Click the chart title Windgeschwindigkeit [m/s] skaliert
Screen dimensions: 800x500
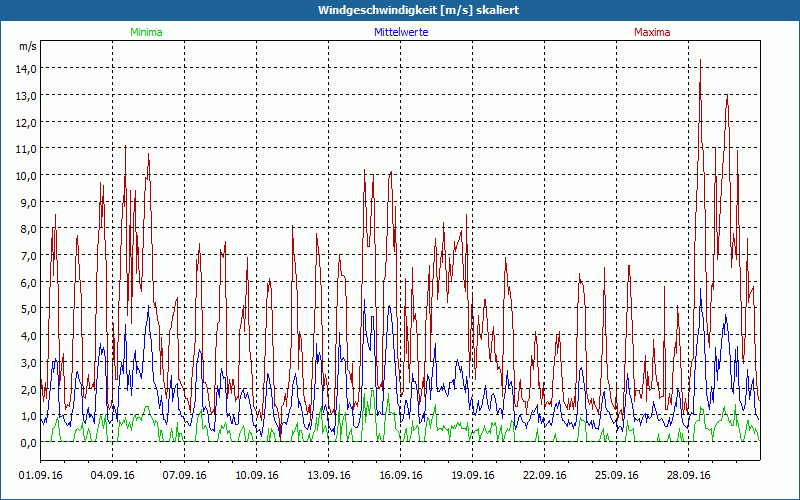[418, 10]
